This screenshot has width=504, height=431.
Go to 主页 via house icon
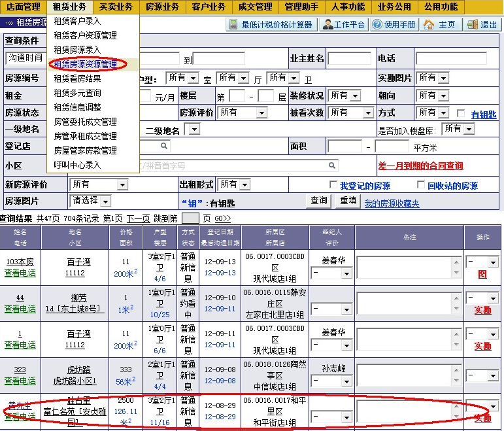(428, 24)
